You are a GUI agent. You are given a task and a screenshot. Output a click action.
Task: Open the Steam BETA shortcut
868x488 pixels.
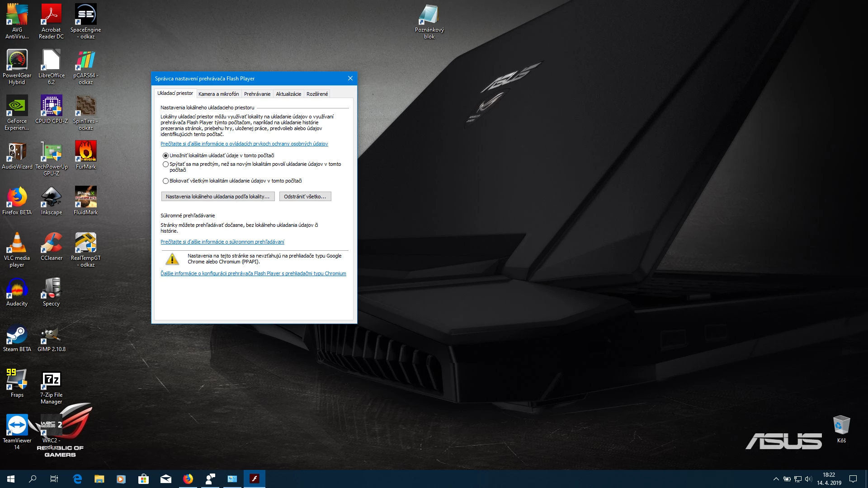click(x=17, y=335)
